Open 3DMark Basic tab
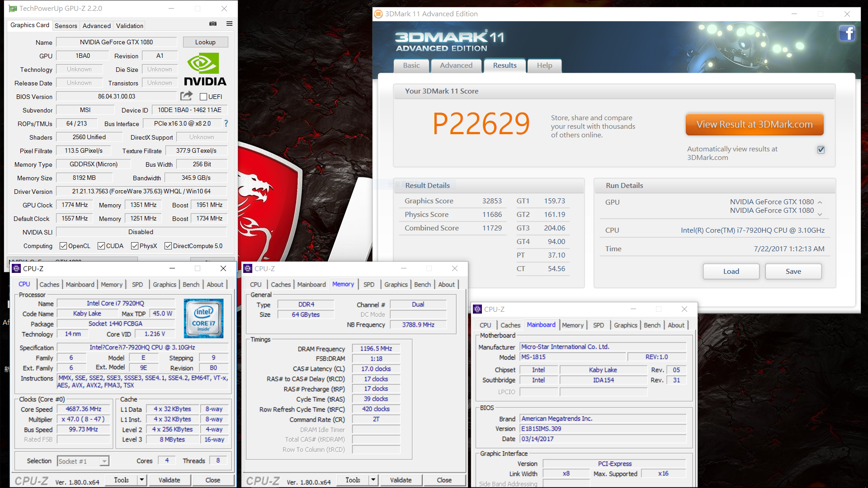The width and height of the screenshot is (868, 488). [411, 66]
